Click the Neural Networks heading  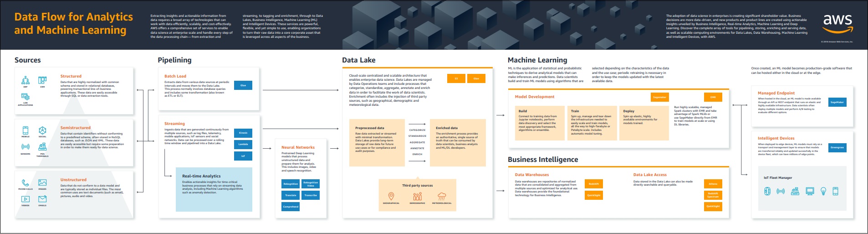click(x=298, y=147)
